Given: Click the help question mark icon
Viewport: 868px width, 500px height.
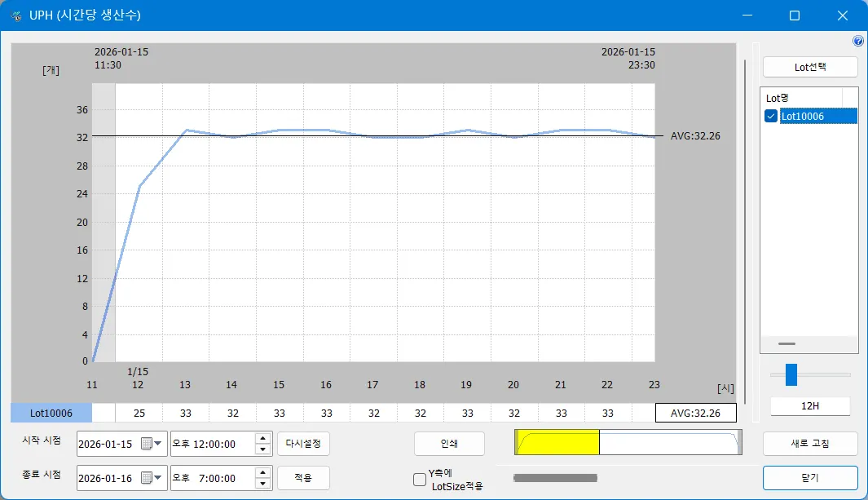Looking at the screenshot, I should (x=857, y=41).
